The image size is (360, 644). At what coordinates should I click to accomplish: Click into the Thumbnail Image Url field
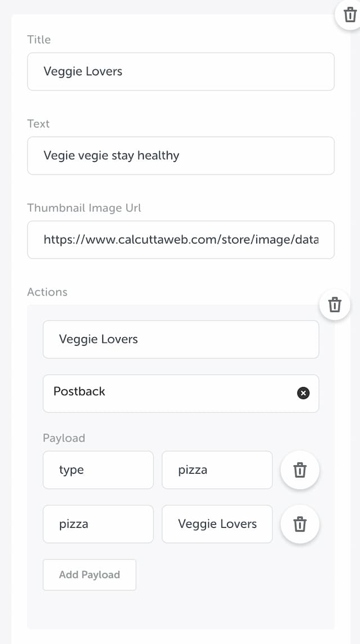click(x=181, y=240)
